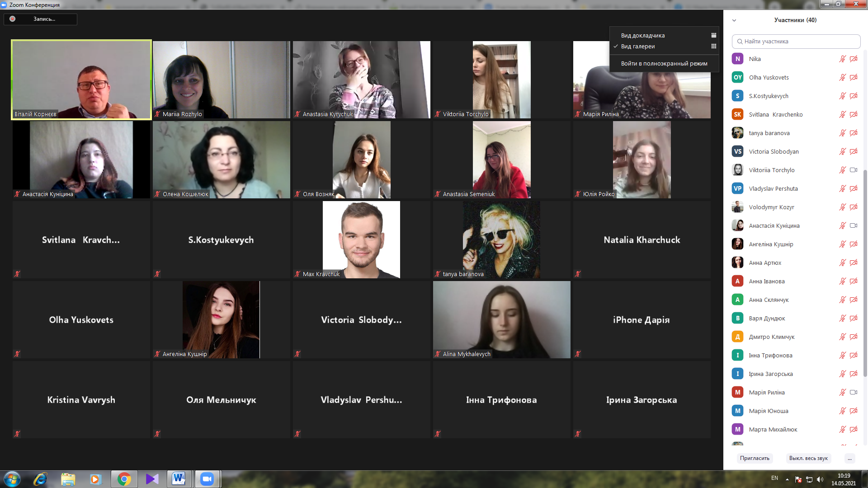This screenshot has width=868, height=488.
Task: Click Viktoriia Torchylo's camera icon in participant list
Action: point(853,170)
